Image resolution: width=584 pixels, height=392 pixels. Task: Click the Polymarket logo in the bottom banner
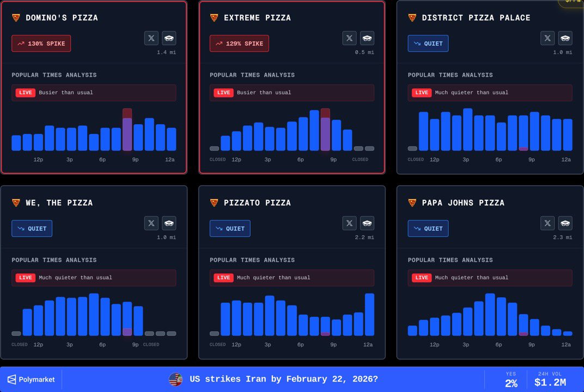tap(31, 379)
